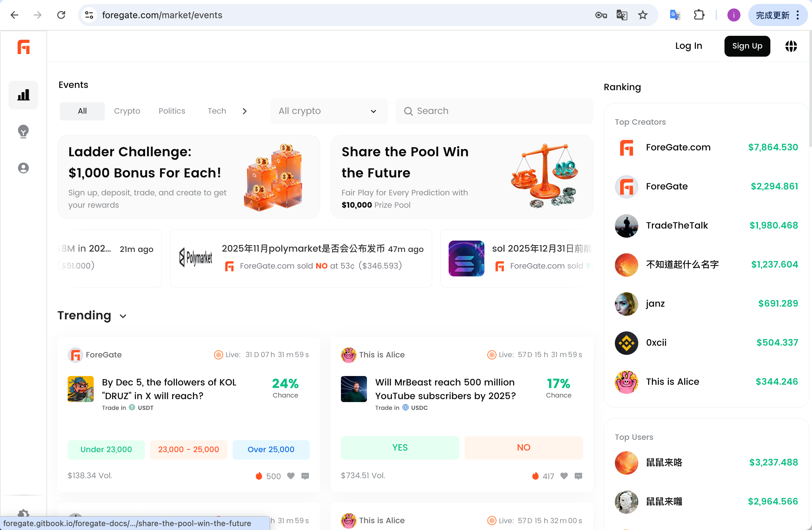Toggle the bookmark star in the address bar

coord(643,15)
